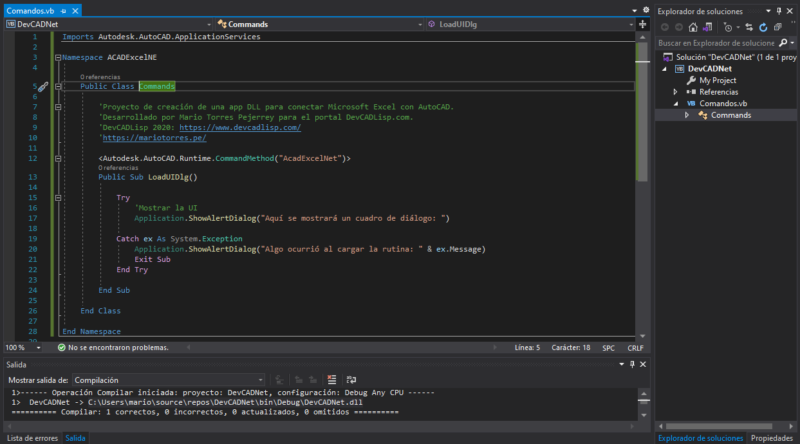Toggle pin on the Comandos.vb tab
Image resolution: width=800 pixels, height=444 pixels.
click(x=63, y=11)
